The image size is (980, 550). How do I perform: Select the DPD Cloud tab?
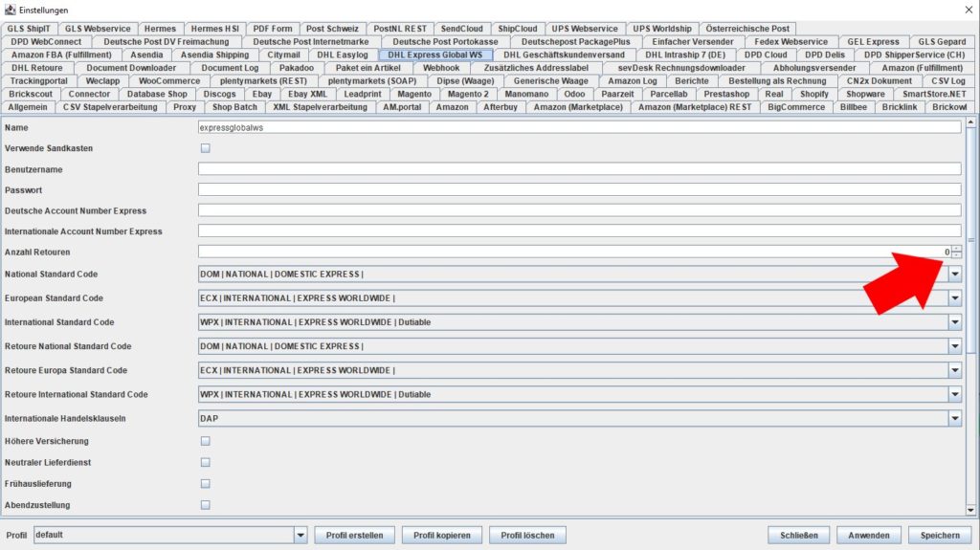coord(766,55)
